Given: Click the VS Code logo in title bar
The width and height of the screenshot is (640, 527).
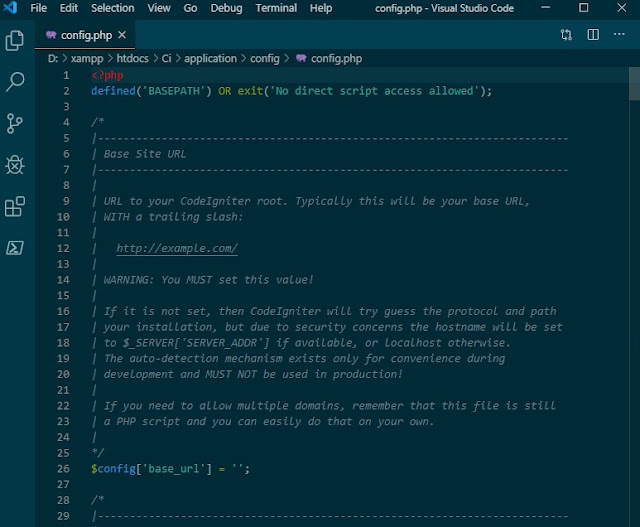Looking at the screenshot, I should (x=10, y=8).
